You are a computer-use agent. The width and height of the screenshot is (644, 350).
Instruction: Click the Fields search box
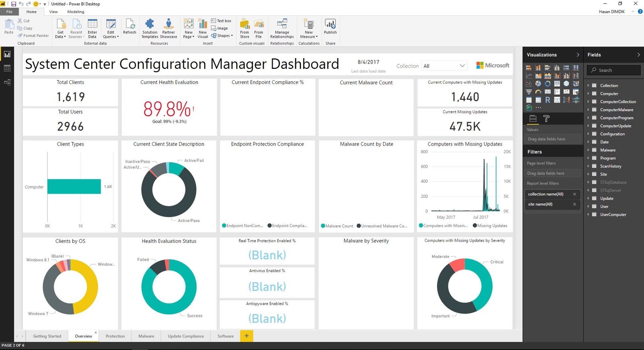click(614, 70)
